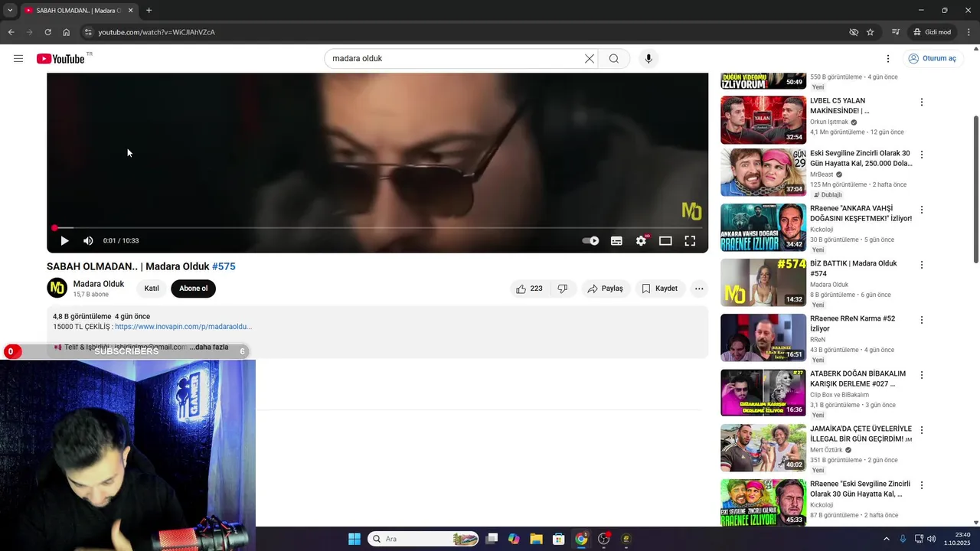
Task: Play the video with the play button
Action: [x=64, y=241]
